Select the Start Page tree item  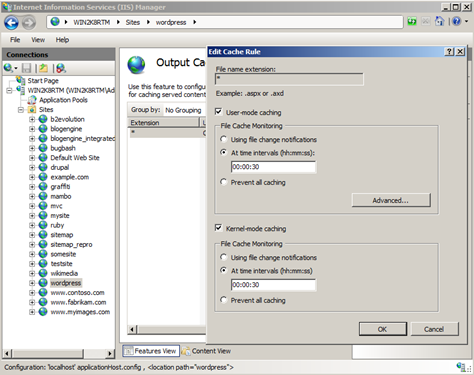[x=43, y=81]
